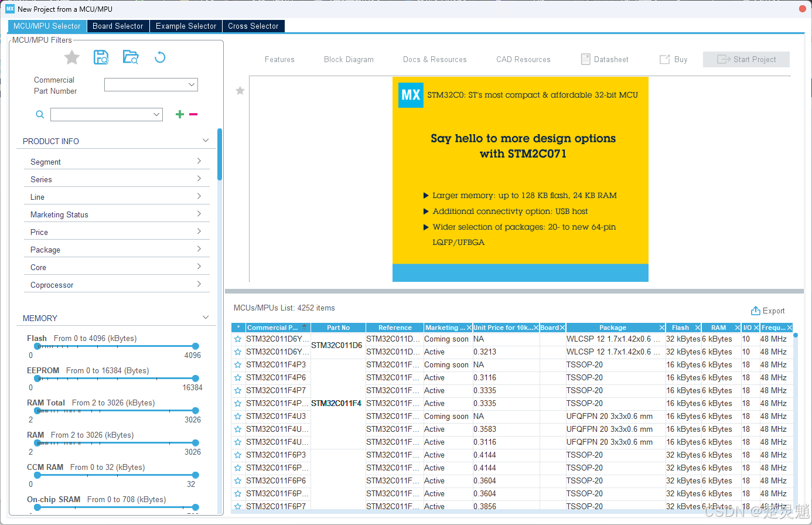Image resolution: width=812 pixels, height=525 pixels.
Task: Click the filters panel vertical scrollbar
Action: point(220,154)
